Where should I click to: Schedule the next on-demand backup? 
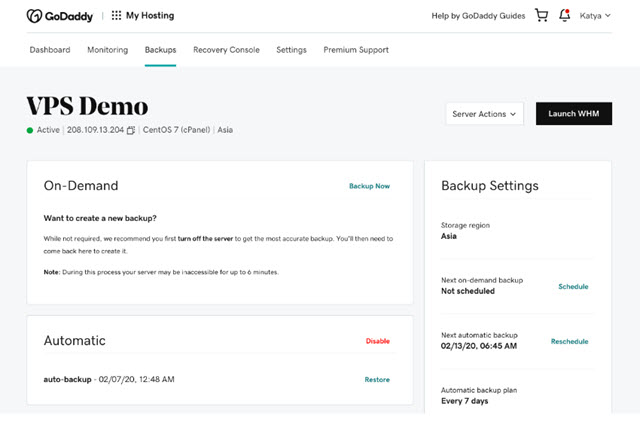point(573,287)
